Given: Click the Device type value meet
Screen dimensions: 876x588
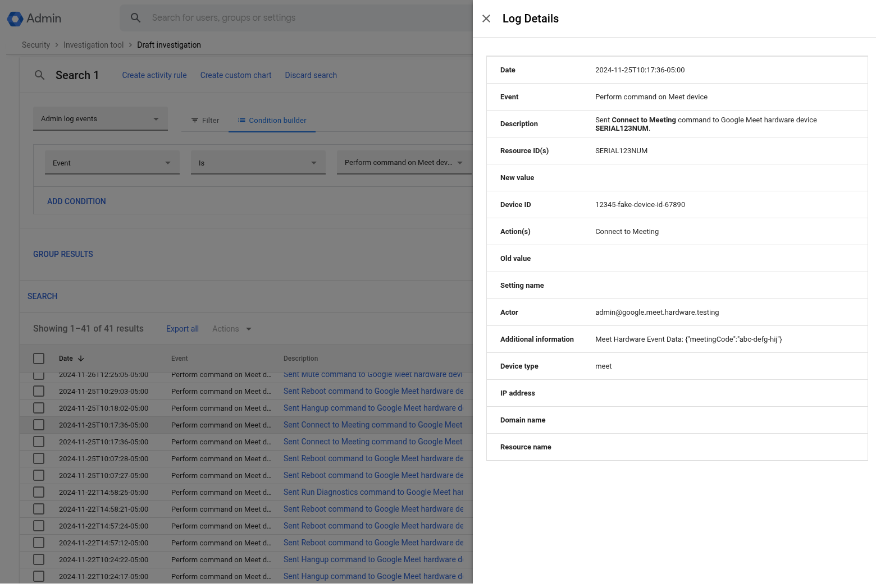Looking at the screenshot, I should [604, 366].
